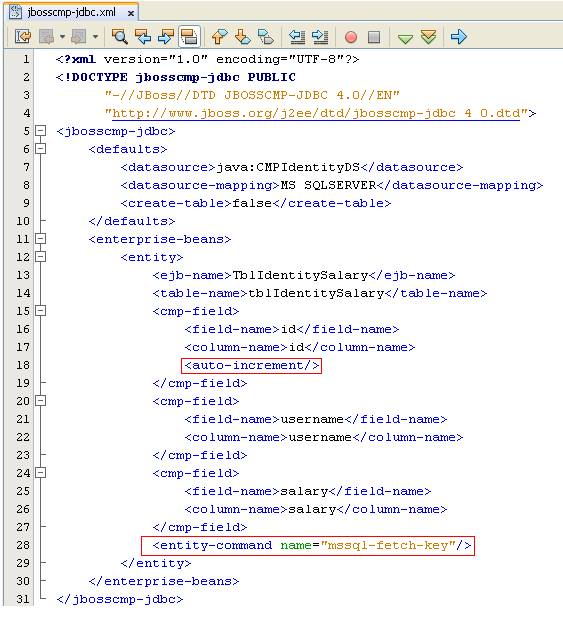Select the jbosscmp-jdbc.xml editor tab
This screenshot has width=563, height=619.
click(72, 12)
